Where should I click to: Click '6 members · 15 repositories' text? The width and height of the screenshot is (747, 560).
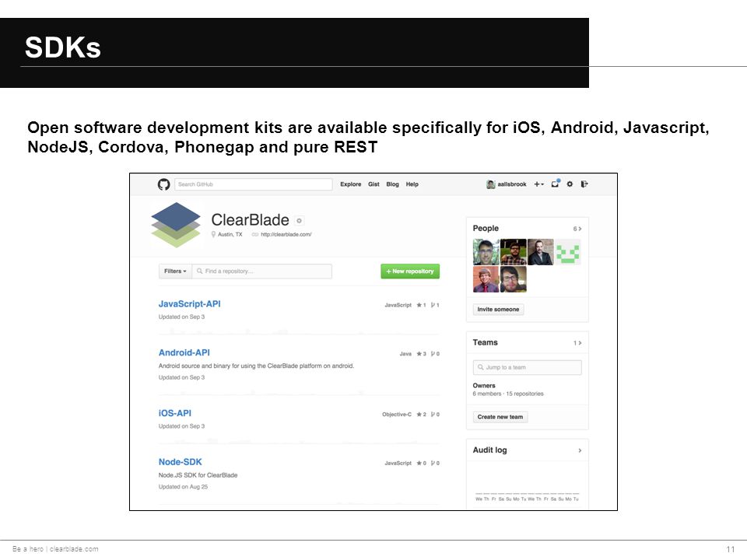[508, 394]
